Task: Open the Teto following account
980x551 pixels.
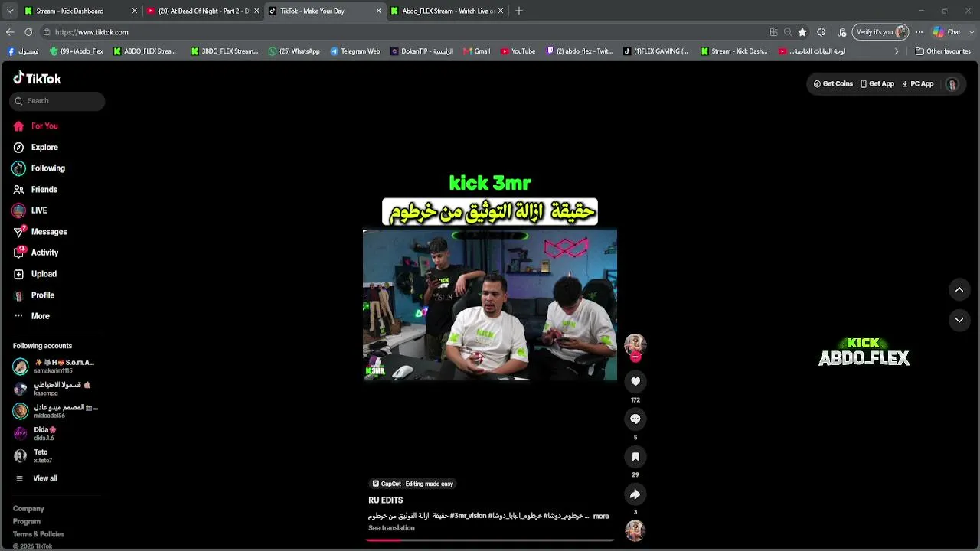Action: click(x=33, y=455)
